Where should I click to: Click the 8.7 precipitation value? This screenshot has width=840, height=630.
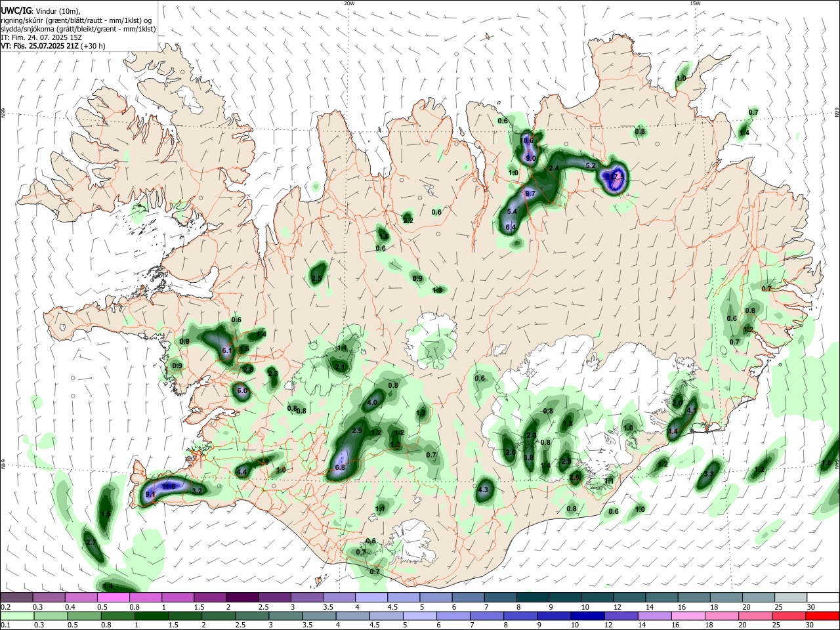click(x=530, y=194)
